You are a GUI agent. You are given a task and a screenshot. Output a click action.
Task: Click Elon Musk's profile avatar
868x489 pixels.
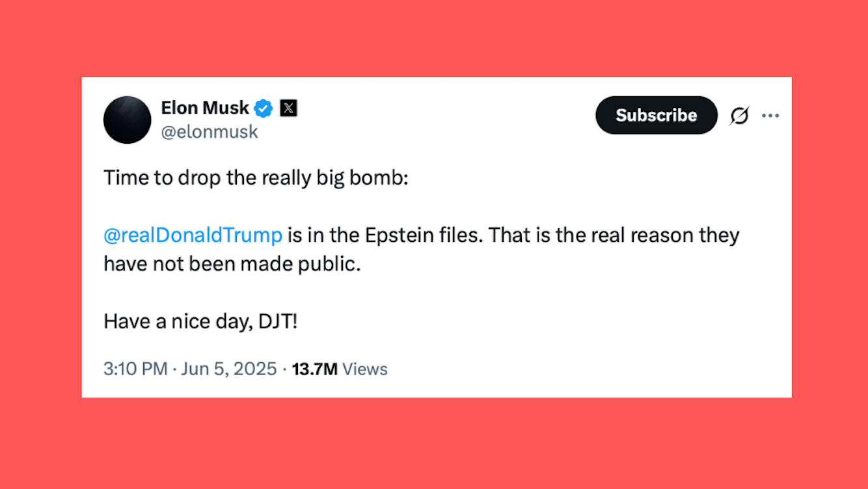point(127,120)
